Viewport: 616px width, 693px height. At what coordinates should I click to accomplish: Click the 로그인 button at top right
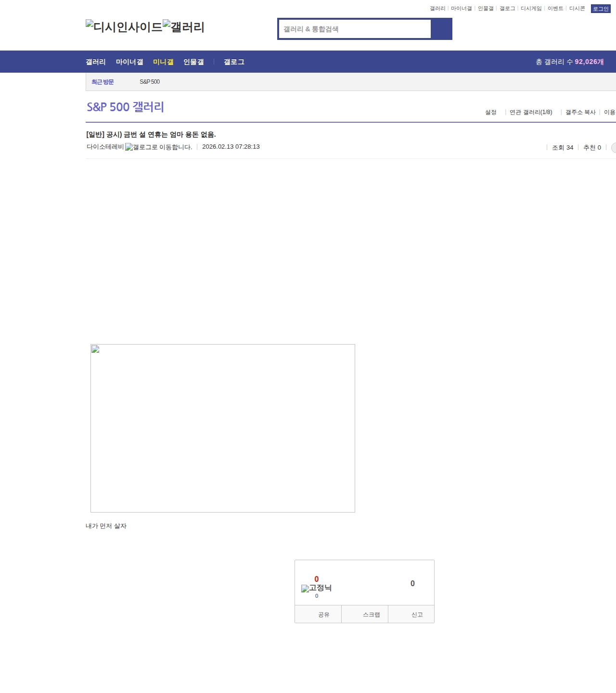(600, 9)
